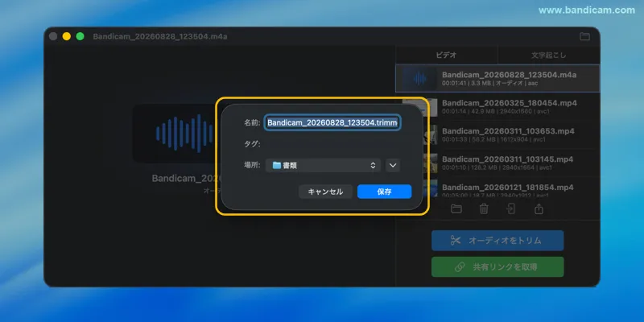Image resolution: width=644 pixels, height=322 pixels.
Task: Click the 保存 button in the save dialog
Action: [384, 192]
